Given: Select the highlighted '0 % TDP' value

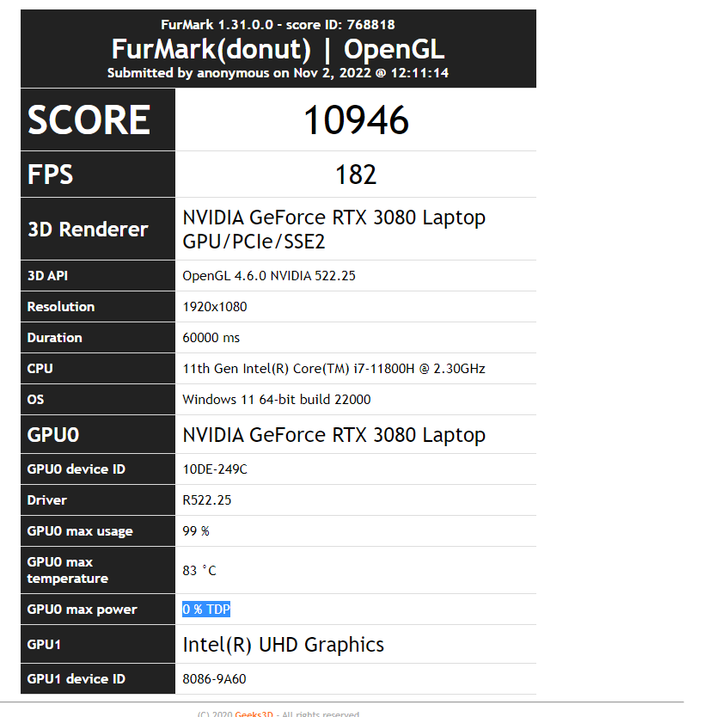Looking at the screenshot, I should (x=206, y=610).
